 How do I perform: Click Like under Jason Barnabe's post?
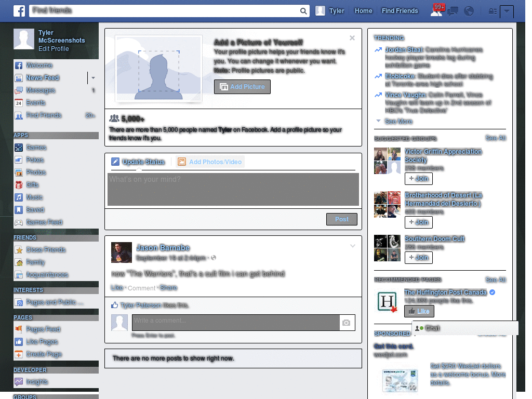click(x=117, y=288)
